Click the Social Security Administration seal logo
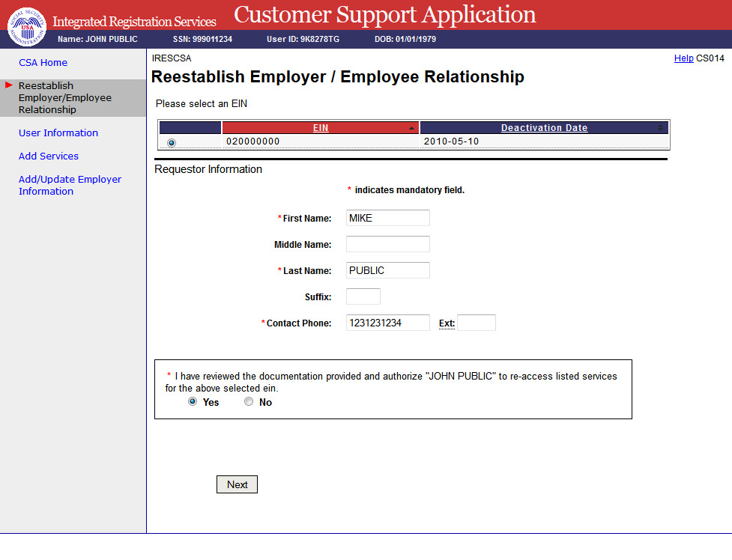 pyautogui.click(x=26, y=25)
